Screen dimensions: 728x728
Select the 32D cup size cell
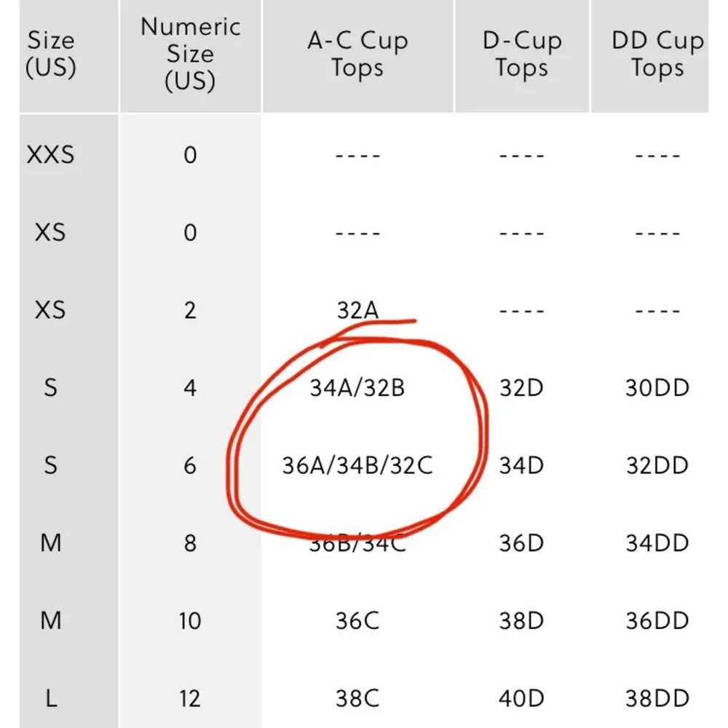pyautogui.click(x=521, y=388)
